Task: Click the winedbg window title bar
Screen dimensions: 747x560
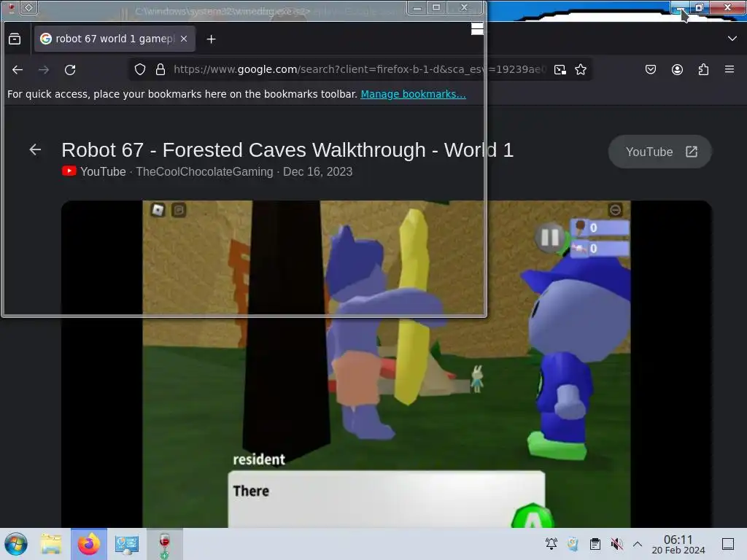Action: (x=222, y=10)
